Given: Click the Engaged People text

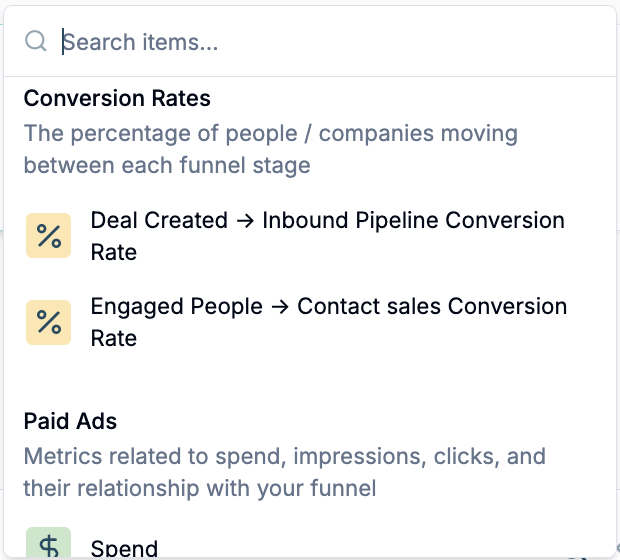Looking at the screenshot, I should click(x=177, y=307).
